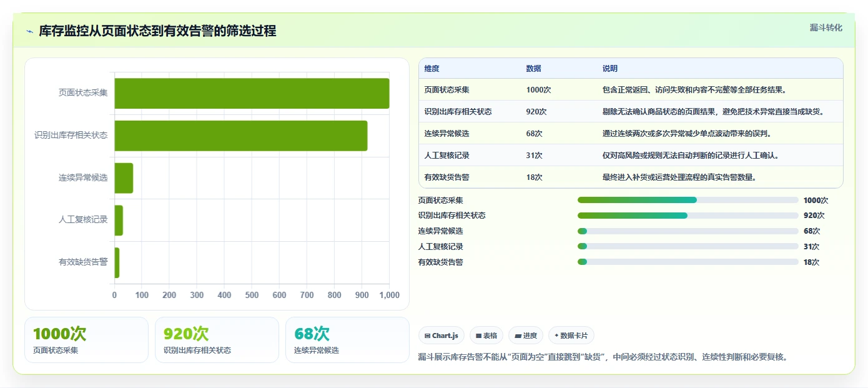Click the 连续异常候选 progress bar
Viewport: 868px width, 388px height.
[688, 231]
